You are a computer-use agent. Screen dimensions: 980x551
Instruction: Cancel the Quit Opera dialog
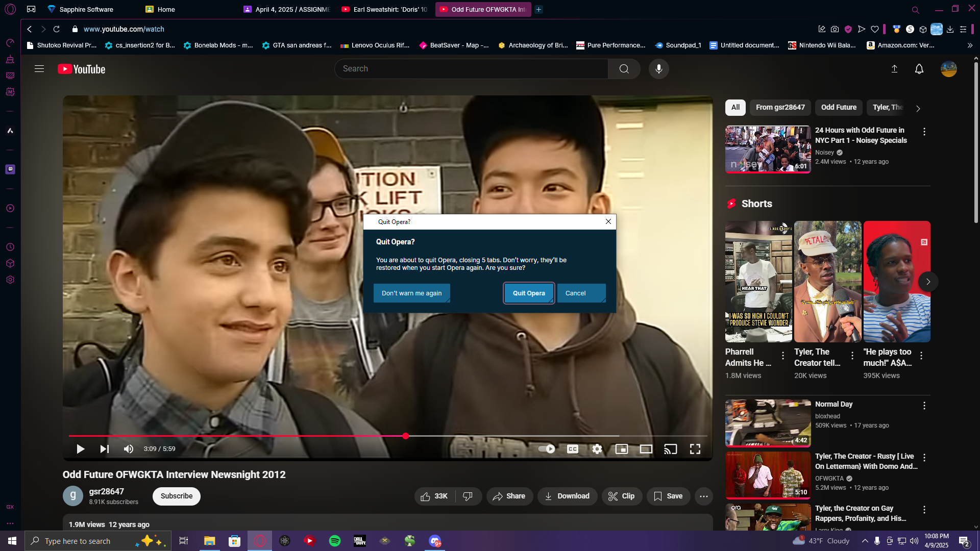click(581, 293)
